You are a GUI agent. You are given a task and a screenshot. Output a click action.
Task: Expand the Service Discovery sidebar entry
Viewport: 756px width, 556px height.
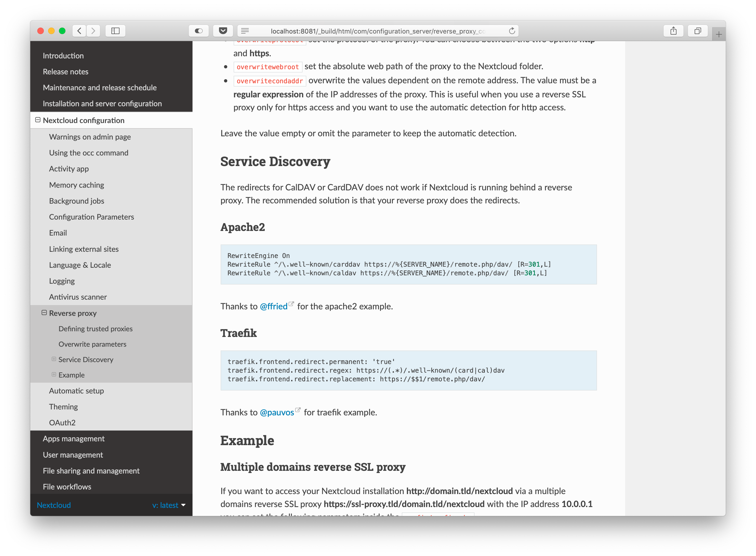54,359
